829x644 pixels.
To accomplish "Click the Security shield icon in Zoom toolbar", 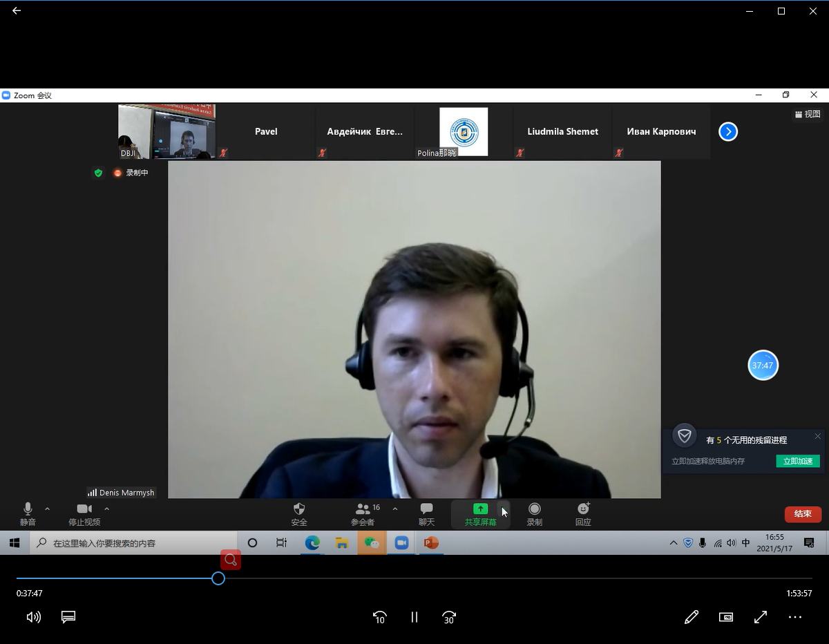I will click(x=299, y=509).
